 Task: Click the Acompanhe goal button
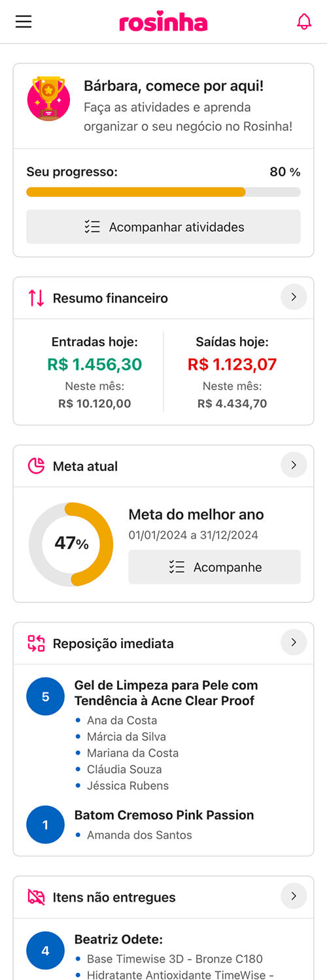click(215, 567)
